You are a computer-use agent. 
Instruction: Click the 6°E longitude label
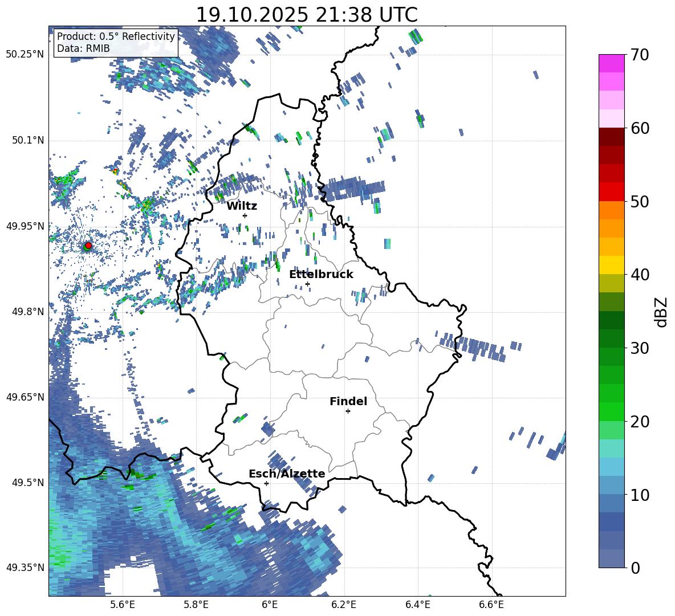point(270,605)
